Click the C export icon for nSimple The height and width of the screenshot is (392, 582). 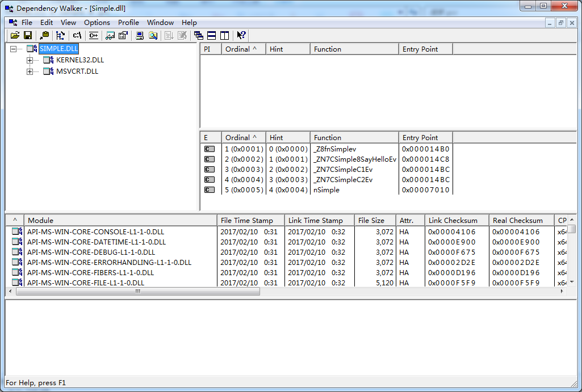pos(210,190)
